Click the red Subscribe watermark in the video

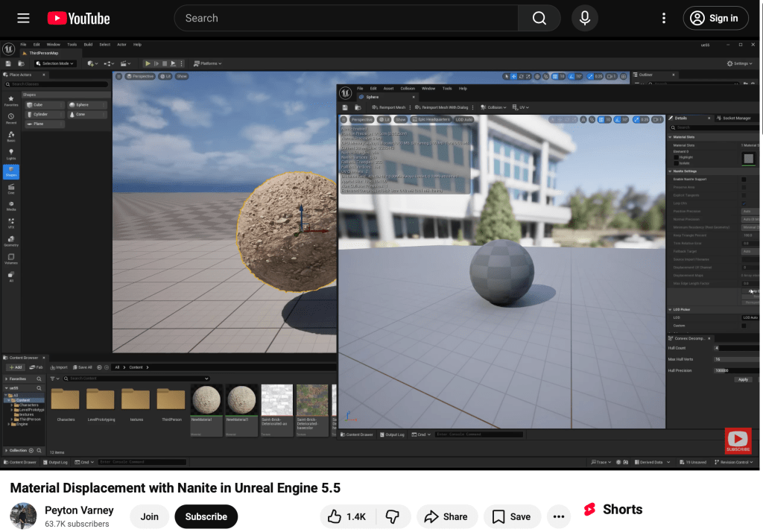pyautogui.click(x=738, y=440)
